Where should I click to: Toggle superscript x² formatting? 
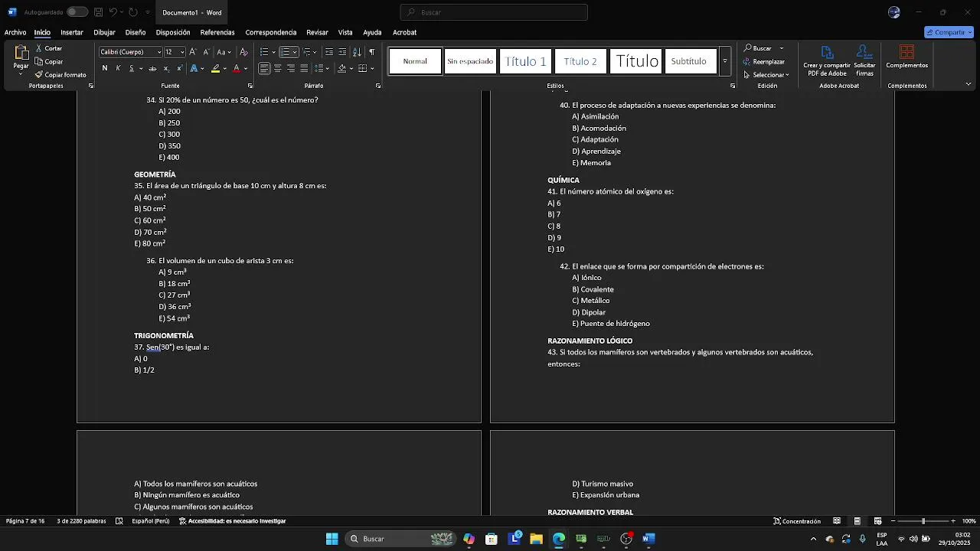pyautogui.click(x=179, y=68)
